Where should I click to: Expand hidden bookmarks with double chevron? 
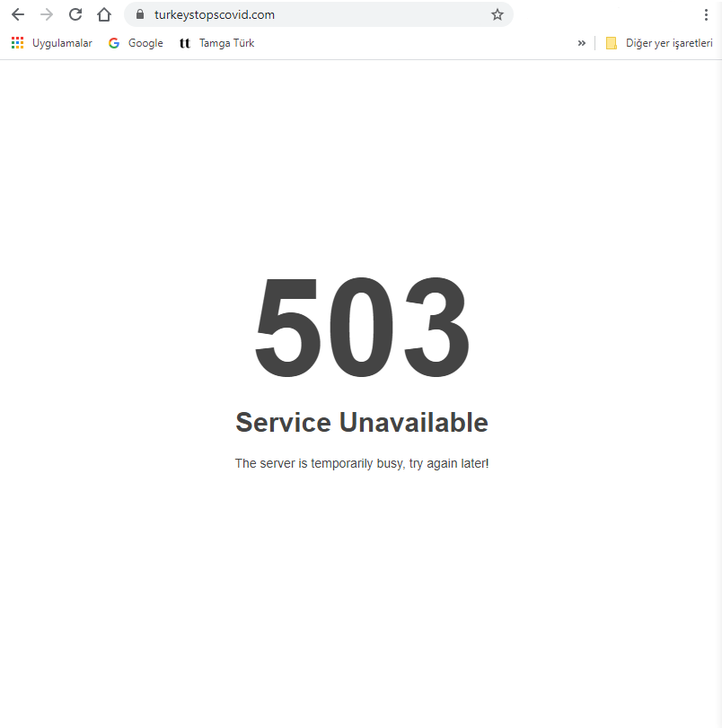pos(581,43)
